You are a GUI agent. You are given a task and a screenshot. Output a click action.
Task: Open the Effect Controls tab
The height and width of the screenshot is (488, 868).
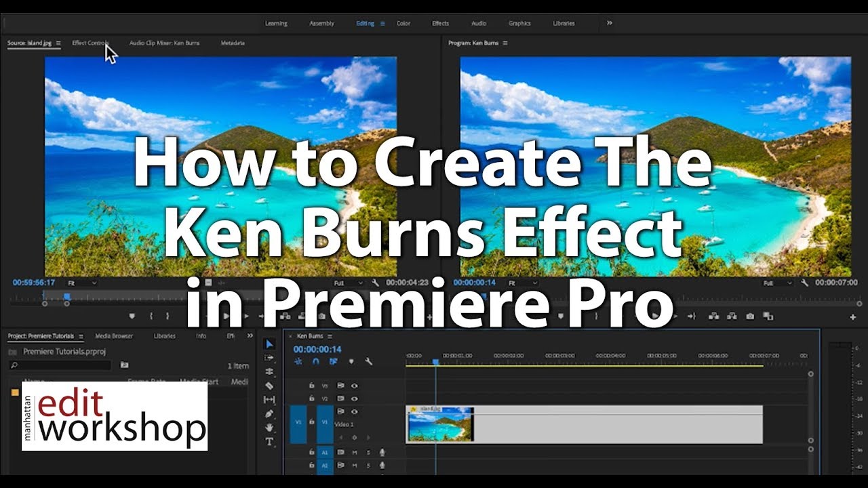(x=91, y=43)
